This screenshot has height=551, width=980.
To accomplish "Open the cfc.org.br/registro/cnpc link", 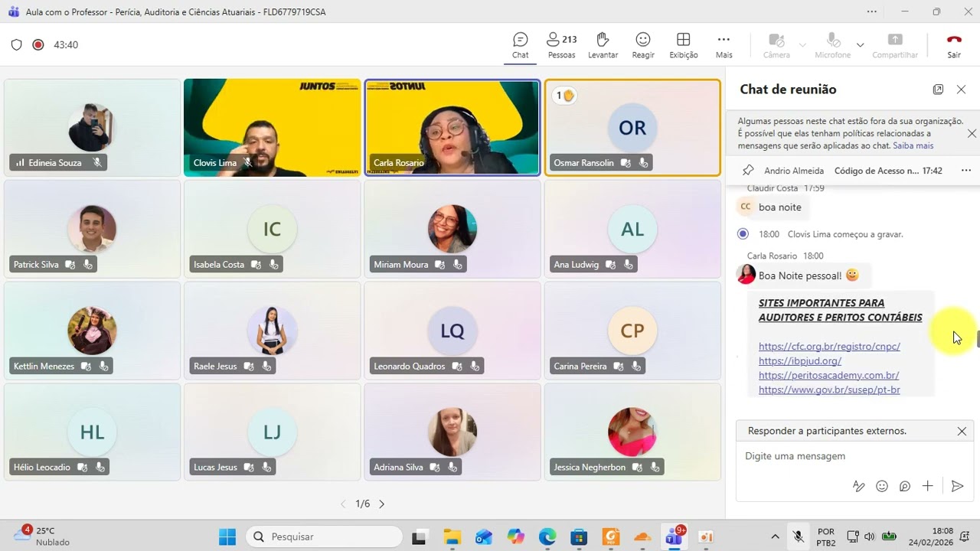I will (829, 346).
